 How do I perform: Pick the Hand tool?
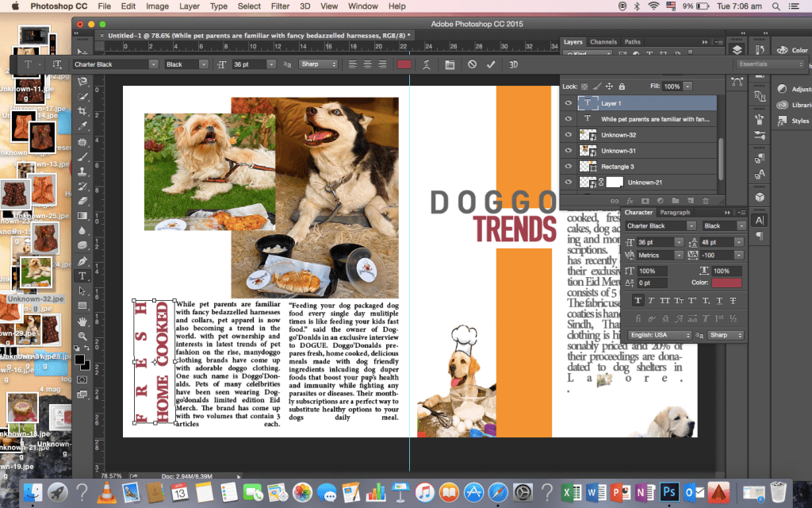[x=82, y=321]
